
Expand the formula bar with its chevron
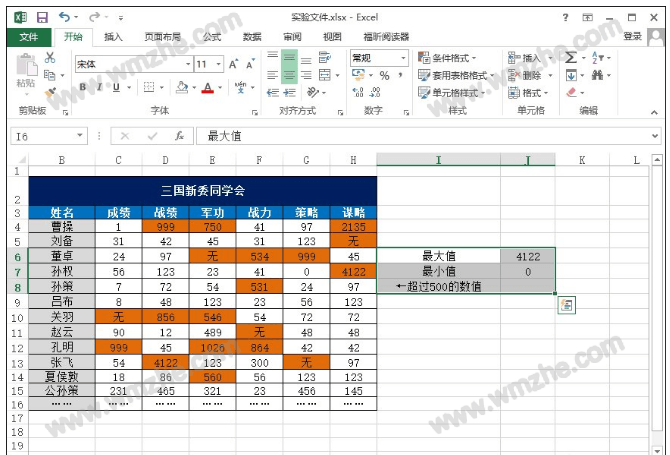(x=655, y=136)
